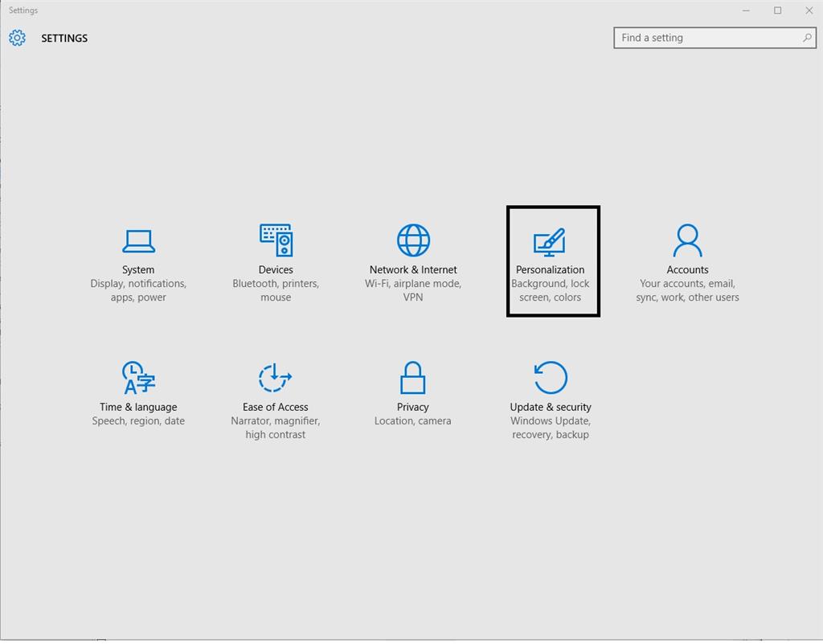
Task: Open the Ease of Access icon
Action: click(x=275, y=377)
